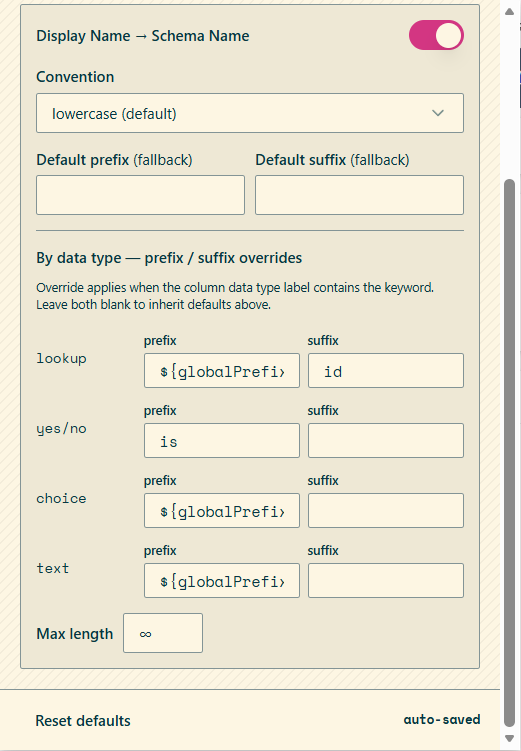The height and width of the screenshot is (751, 521).
Task: Click the Max length input field
Action: (x=163, y=633)
